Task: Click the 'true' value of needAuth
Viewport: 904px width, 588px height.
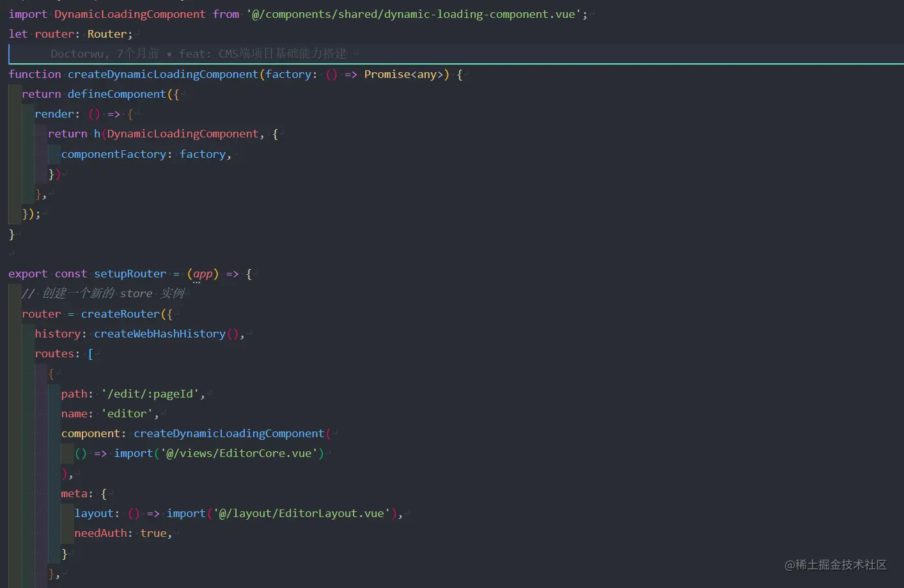Action: pyautogui.click(x=153, y=533)
